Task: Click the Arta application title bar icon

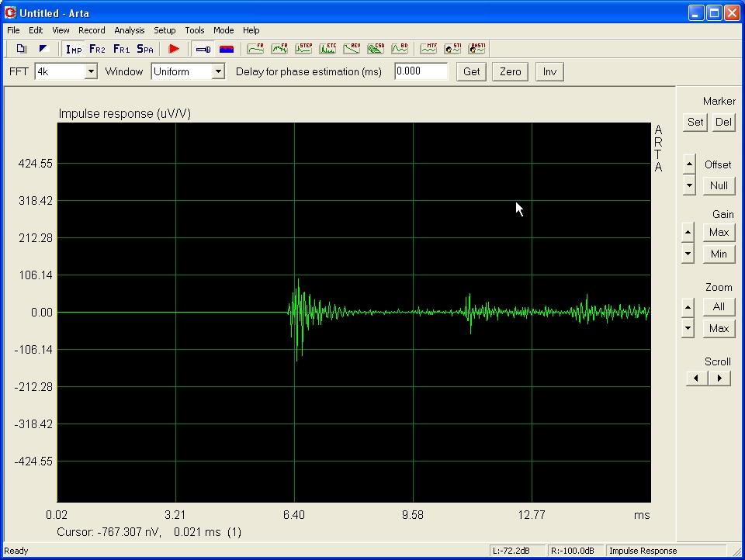Action: click(9, 13)
